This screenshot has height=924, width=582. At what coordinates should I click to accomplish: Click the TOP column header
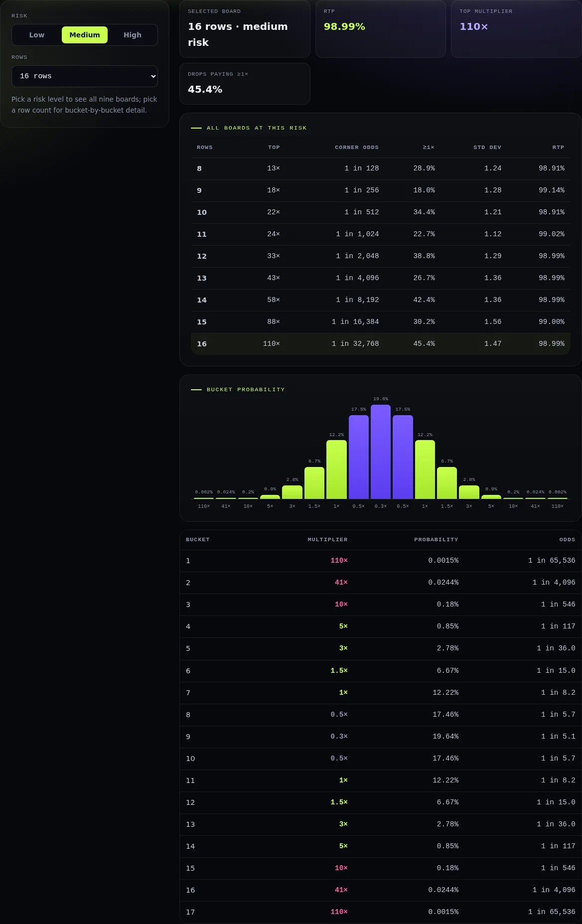(274, 148)
